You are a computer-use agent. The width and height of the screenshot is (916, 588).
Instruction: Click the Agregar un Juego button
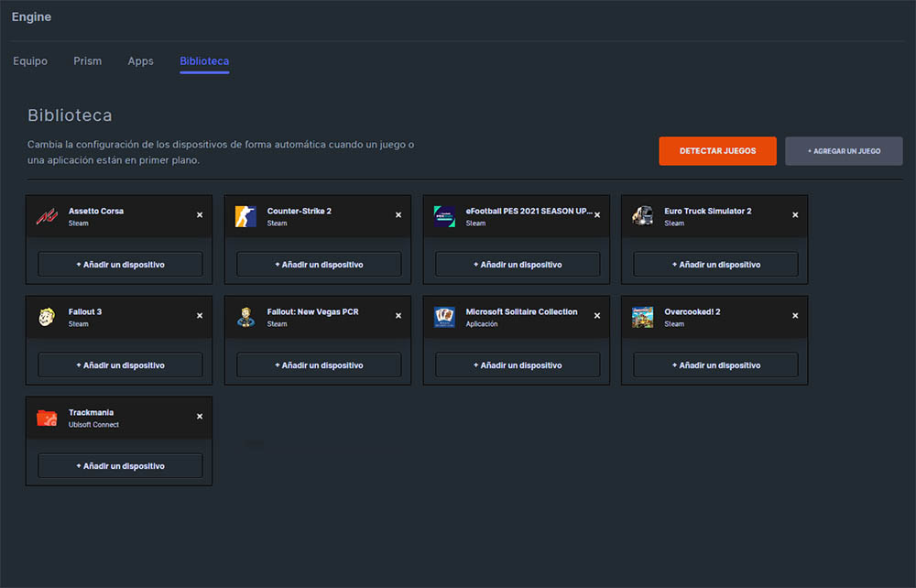(x=844, y=150)
